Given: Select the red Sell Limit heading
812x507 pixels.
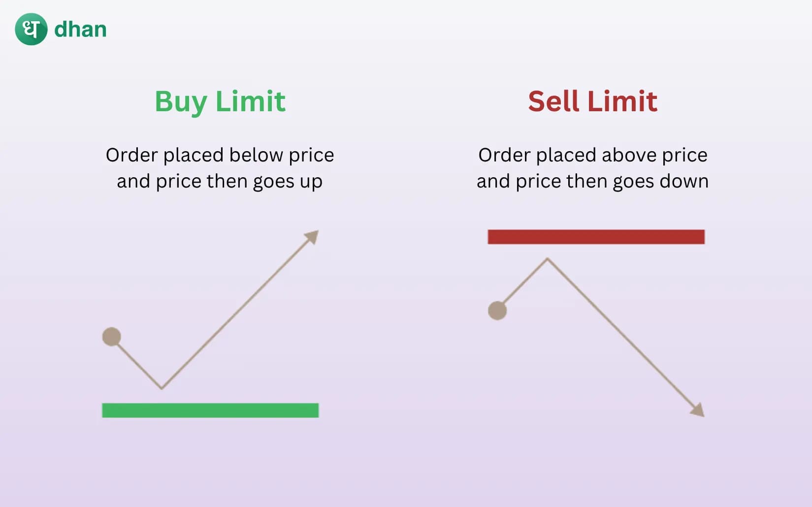Looking at the screenshot, I should click(592, 101).
